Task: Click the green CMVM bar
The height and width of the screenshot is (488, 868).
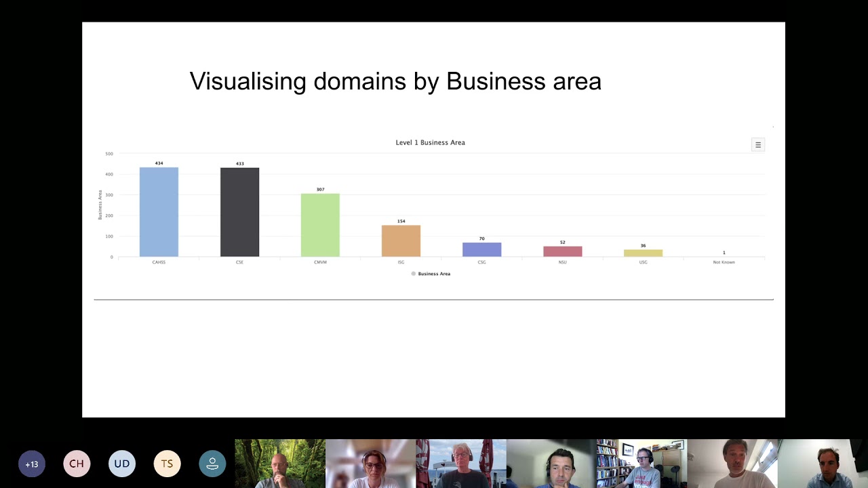Action: (320, 225)
